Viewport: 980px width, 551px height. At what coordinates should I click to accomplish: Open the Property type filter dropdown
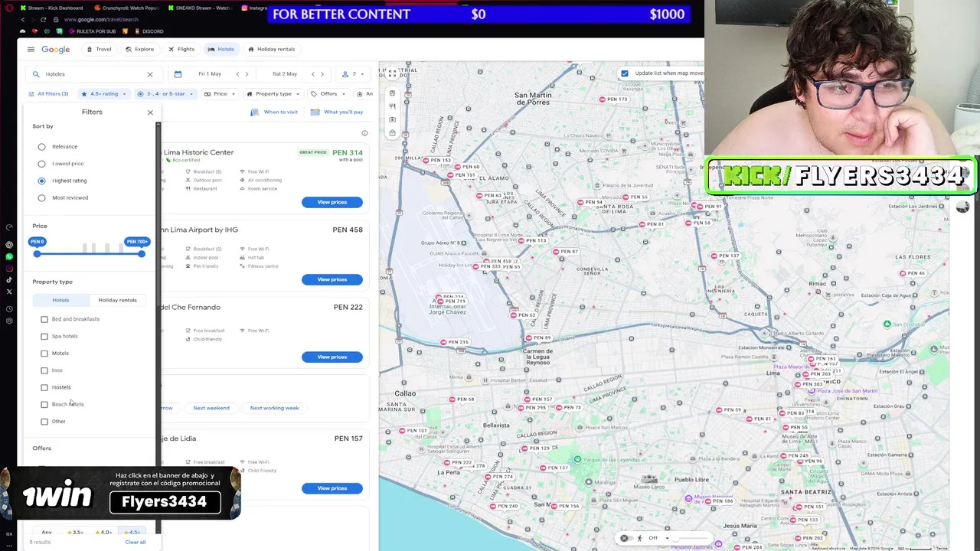click(x=273, y=94)
